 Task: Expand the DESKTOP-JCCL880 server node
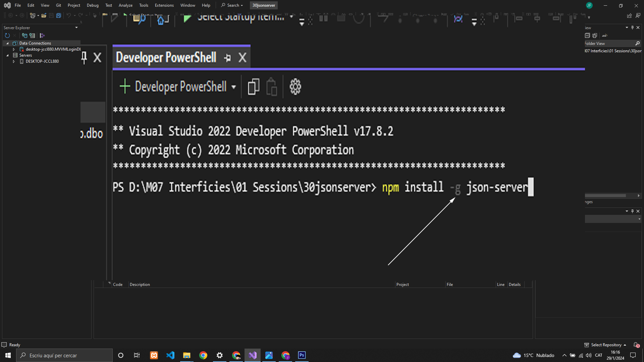[x=14, y=61]
